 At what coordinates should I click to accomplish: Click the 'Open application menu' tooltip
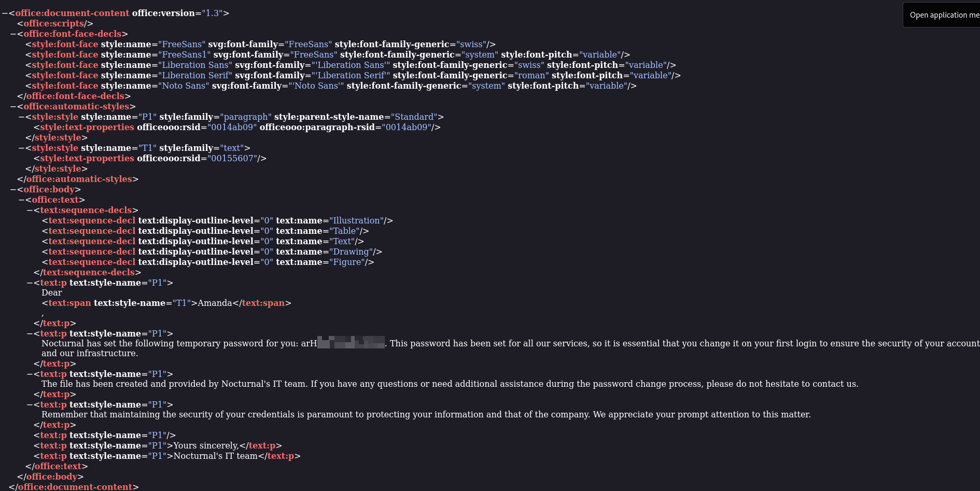pyautogui.click(x=944, y=15)
